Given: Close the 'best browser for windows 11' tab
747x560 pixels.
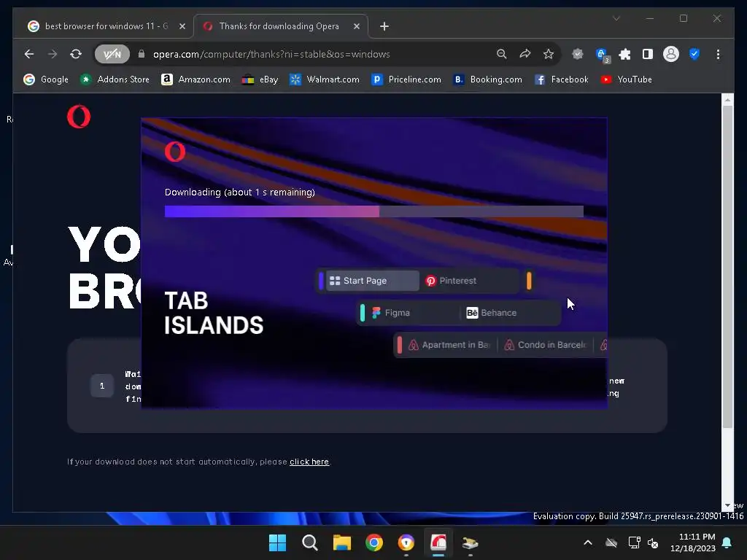Looking at the screenshot, I should [182, 26].
